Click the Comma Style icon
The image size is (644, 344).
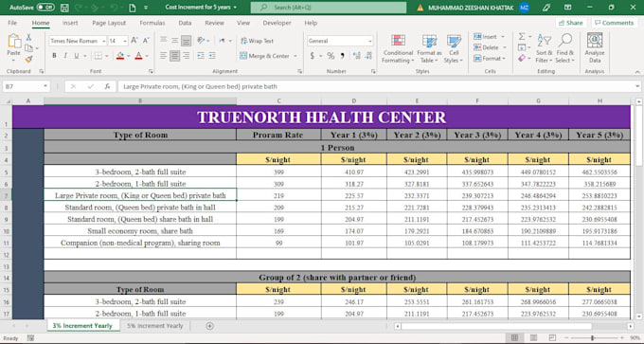(x=342, y=56)
